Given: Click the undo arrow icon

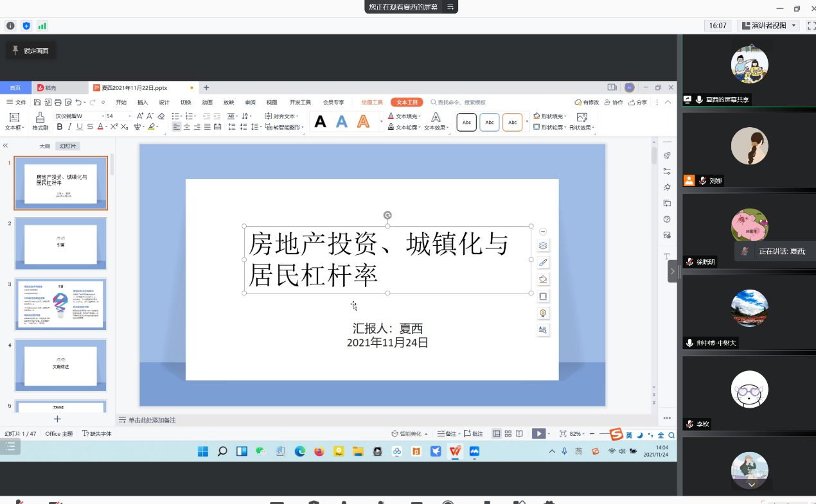Looking at the screenshot, I should tap(78, 102).
